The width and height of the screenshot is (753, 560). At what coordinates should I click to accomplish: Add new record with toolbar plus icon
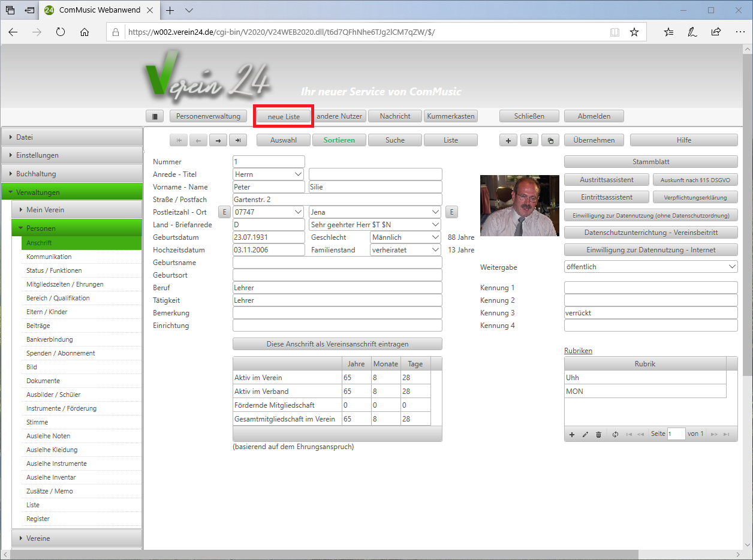[508, 140]
